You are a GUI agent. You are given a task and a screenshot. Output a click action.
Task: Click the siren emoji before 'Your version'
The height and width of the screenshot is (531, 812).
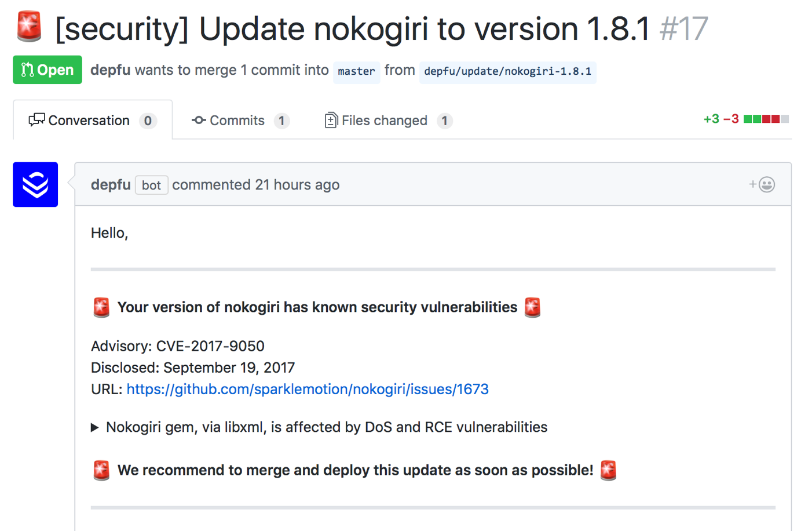click(101, 307)
